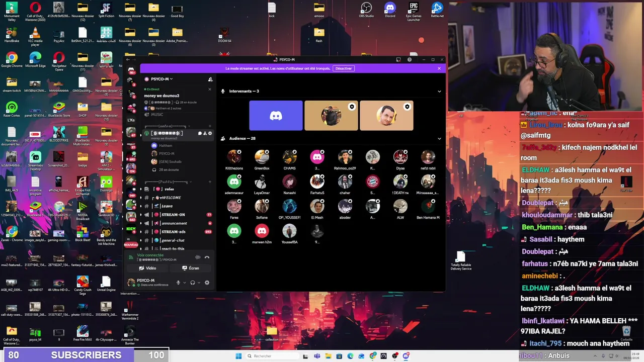Open the CHAMS audience member avatar
Screen dimensions: 644x362
point(289,157)
